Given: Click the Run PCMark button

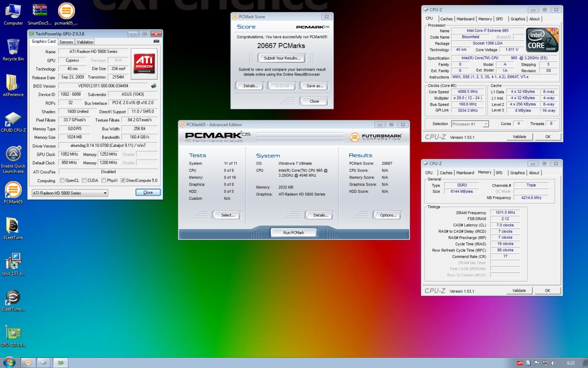Looking at the screenshot, I should pos(294,233).
